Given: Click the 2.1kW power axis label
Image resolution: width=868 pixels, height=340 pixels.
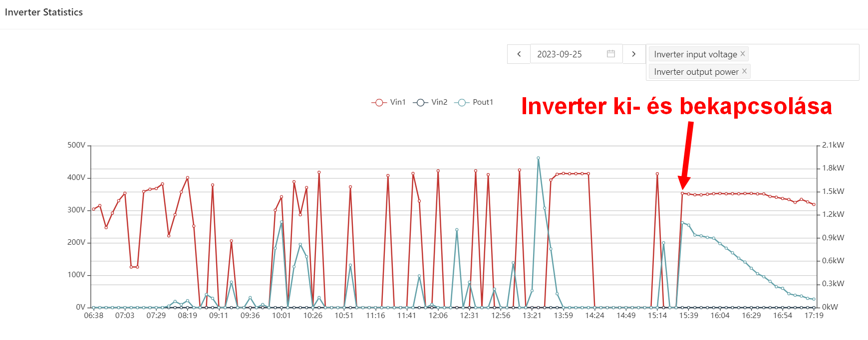Looking at the screenshot, I should pos(833,145).
